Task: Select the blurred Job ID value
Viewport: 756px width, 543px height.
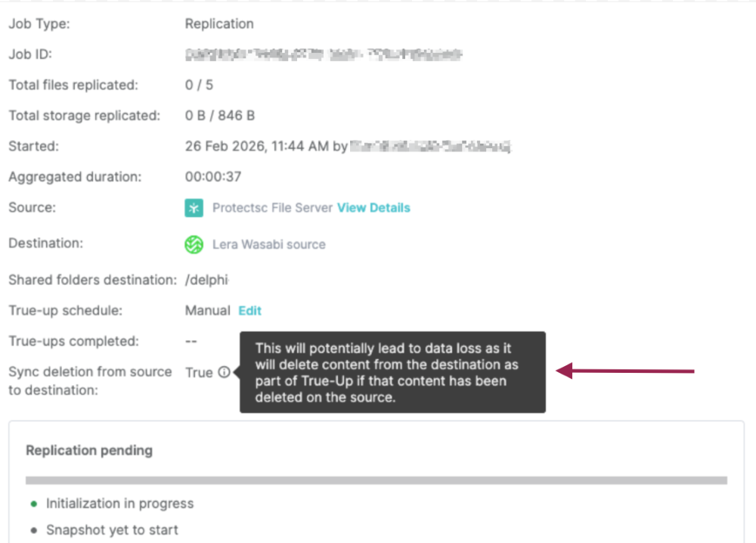Action: (x=323, y=54)
